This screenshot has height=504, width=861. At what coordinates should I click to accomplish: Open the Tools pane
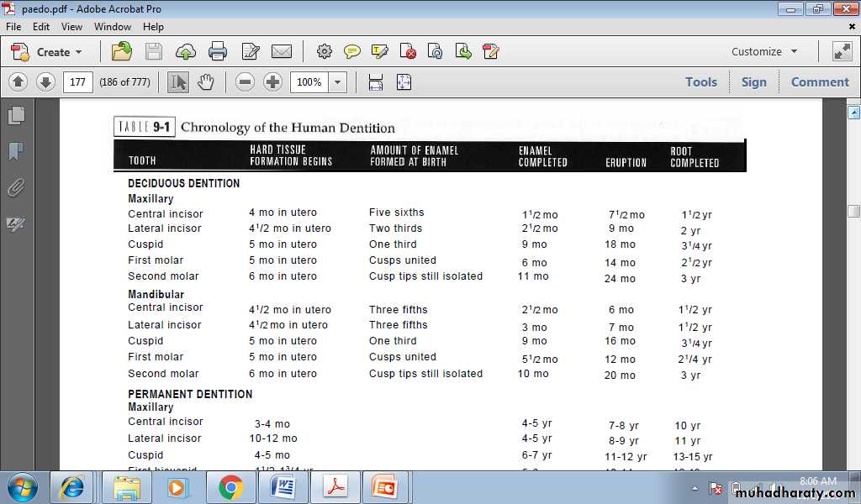click(x=700, y=82)
